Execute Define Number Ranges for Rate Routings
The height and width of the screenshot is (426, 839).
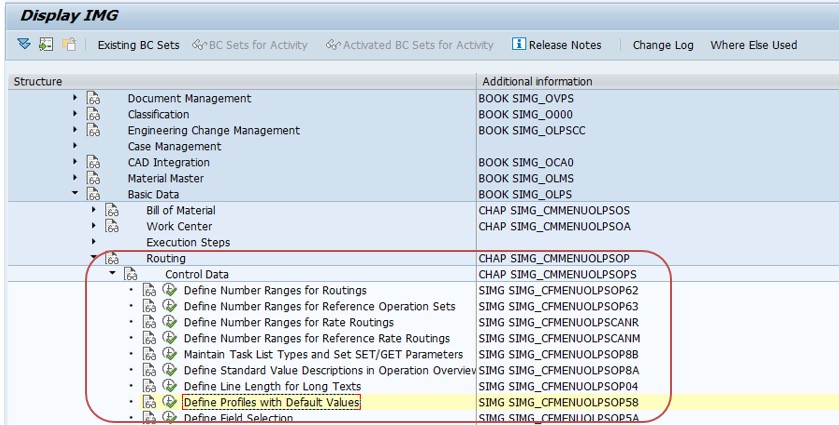[170, 322]
